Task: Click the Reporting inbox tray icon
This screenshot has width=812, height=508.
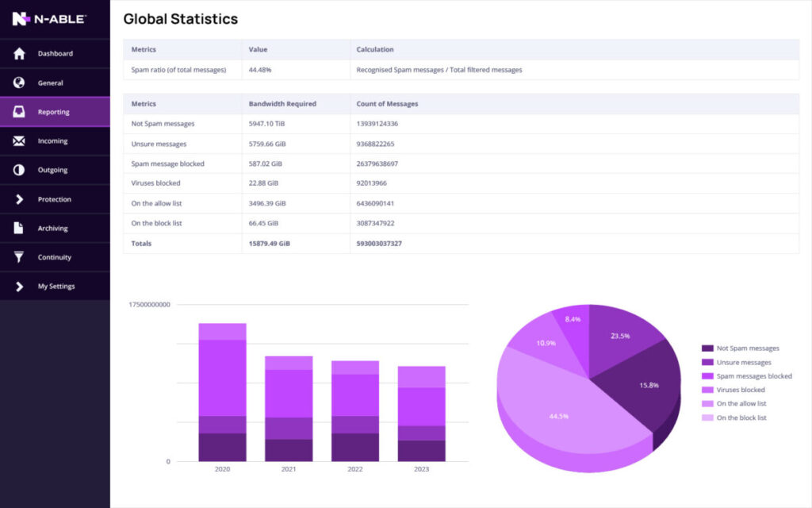Action: (19, 112)
